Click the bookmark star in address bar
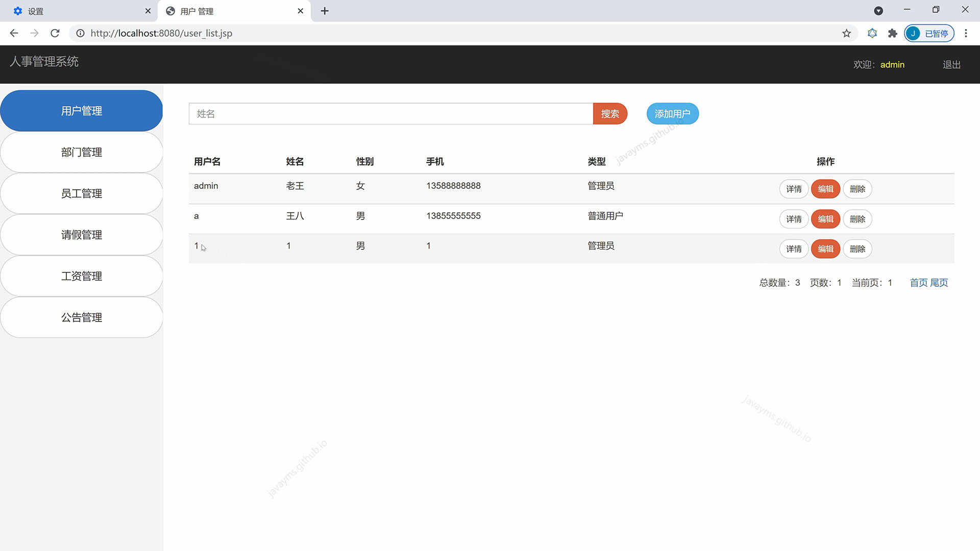 [x=846, y=33]
